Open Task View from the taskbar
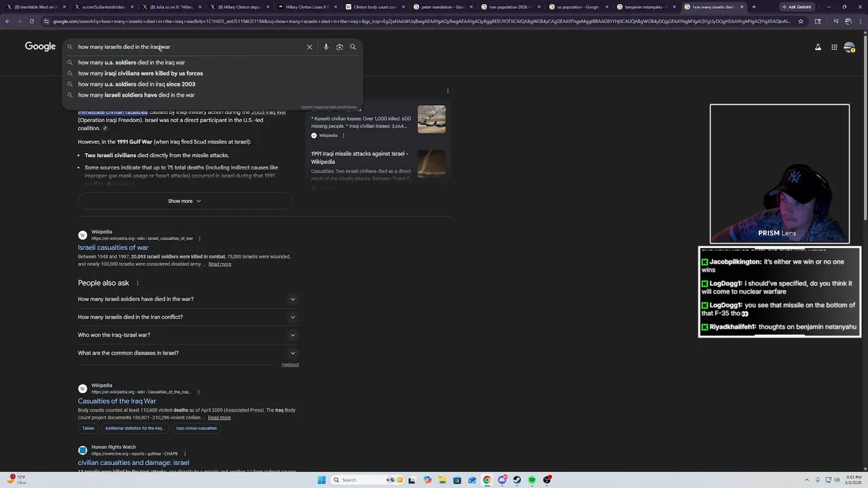 click(x=412, y=480)
